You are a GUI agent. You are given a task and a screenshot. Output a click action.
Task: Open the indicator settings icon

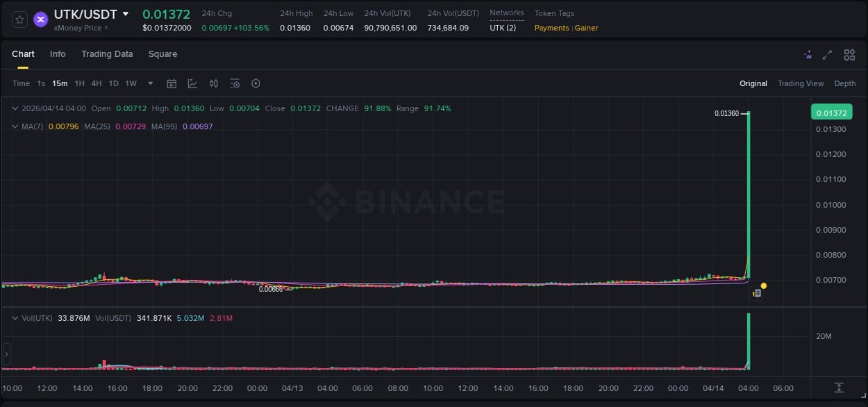coord(235,83)
